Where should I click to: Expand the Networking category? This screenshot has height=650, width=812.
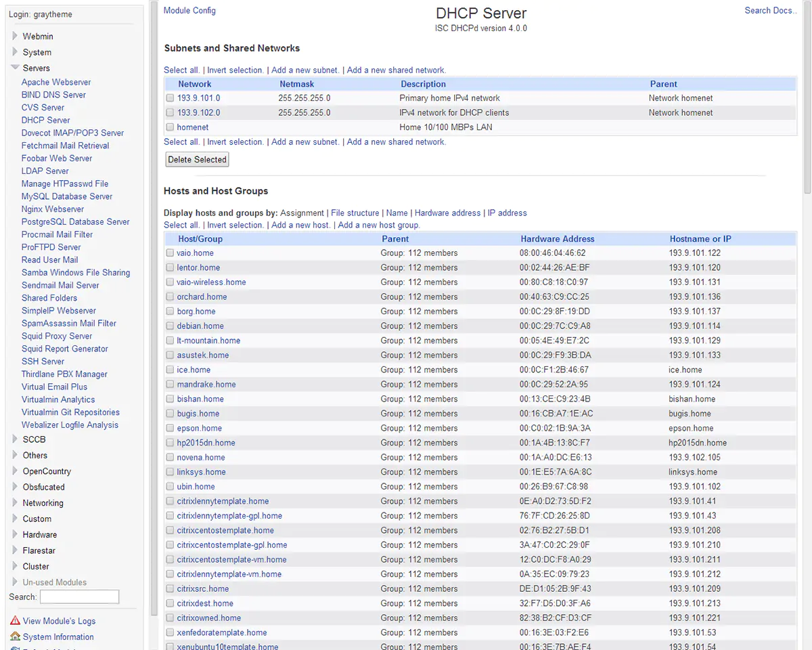pos(15,503)
